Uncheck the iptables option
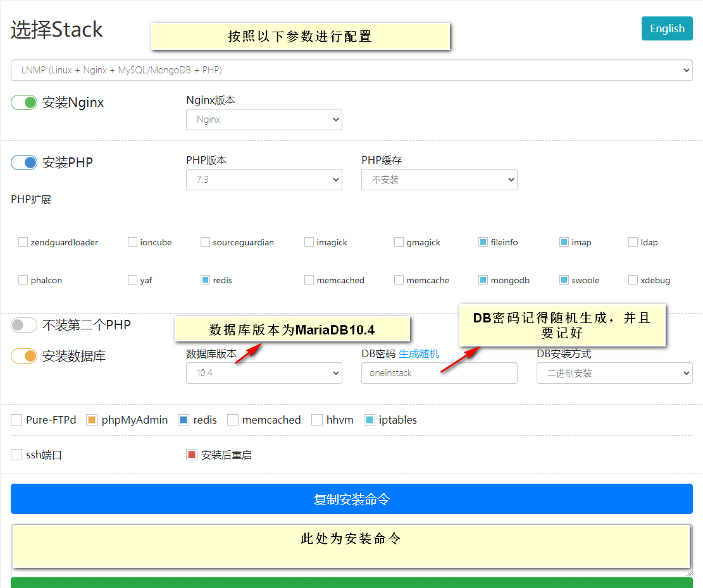Image resolution: width=703 pixels, height=588 pixels. [x=370, y=420]
